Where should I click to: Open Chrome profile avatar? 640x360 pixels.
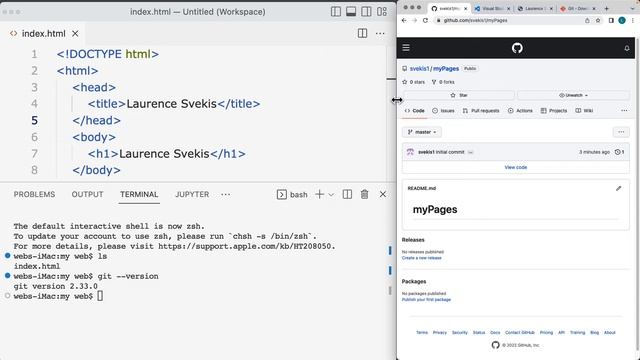pos(622,20)
